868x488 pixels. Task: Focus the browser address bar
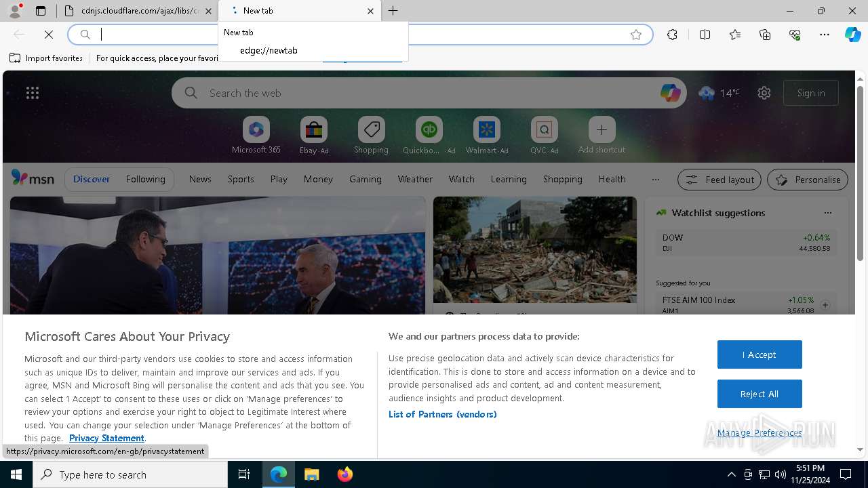click(x=359, y=35)
